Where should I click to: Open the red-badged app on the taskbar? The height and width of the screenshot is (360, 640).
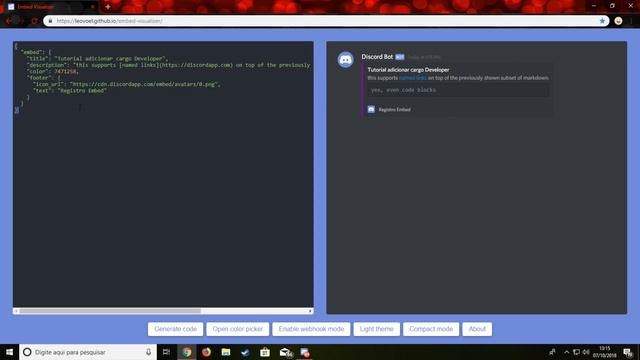304,352
